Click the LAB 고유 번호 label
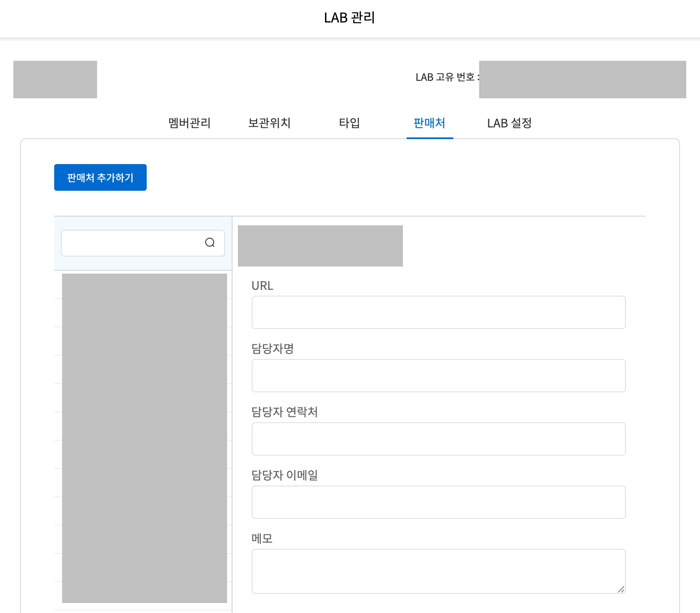Viewport: 700px width, 613px height. point(447,77)
